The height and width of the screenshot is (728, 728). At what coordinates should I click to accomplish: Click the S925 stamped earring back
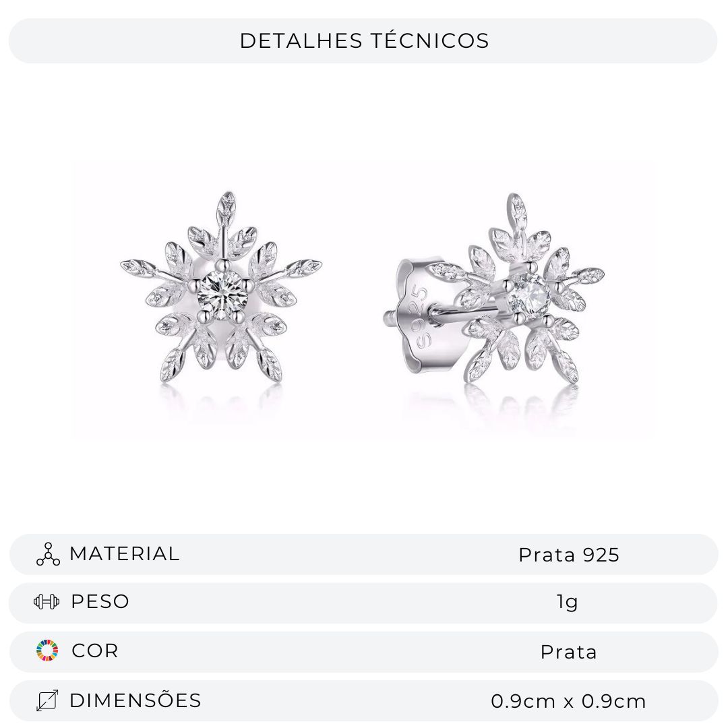click(421, 316)
